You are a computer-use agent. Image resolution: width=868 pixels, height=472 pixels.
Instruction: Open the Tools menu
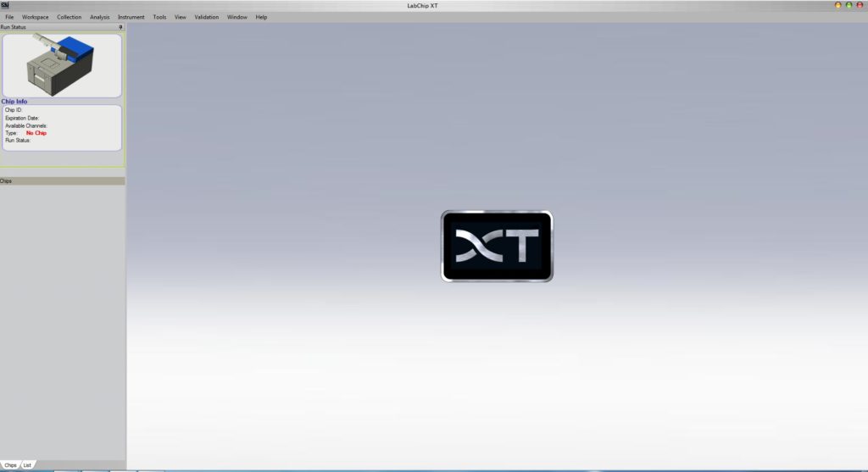(159, 17)
